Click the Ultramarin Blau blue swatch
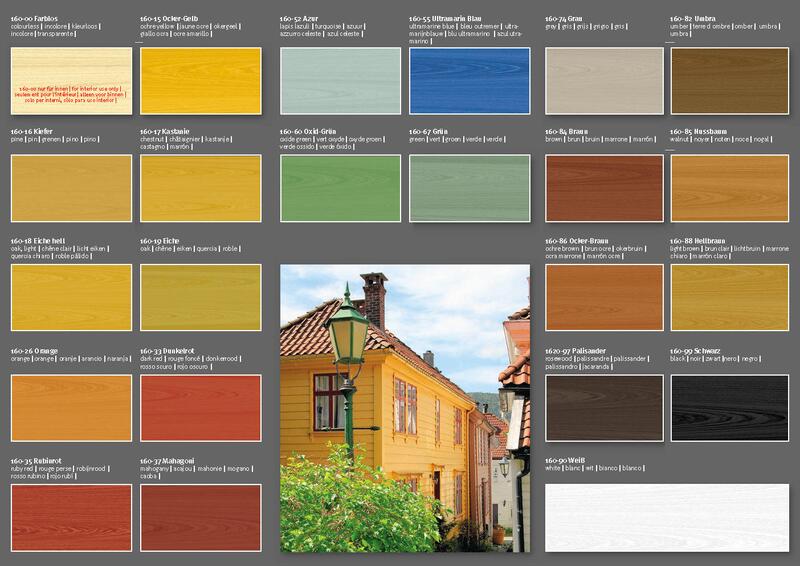This screenshot has width=800, height=566. coord(469,78)
